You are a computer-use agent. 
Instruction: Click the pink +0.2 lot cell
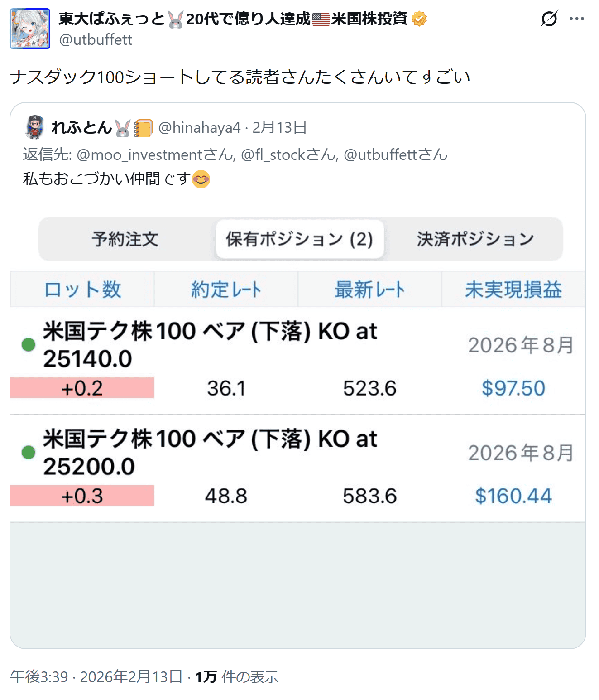pos(82,388)
